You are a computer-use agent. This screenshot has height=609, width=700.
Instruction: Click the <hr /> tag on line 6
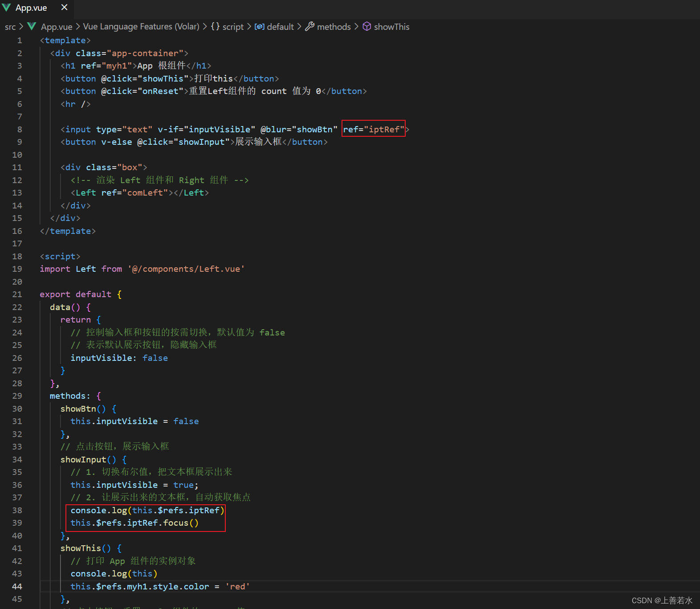(76, 104)
